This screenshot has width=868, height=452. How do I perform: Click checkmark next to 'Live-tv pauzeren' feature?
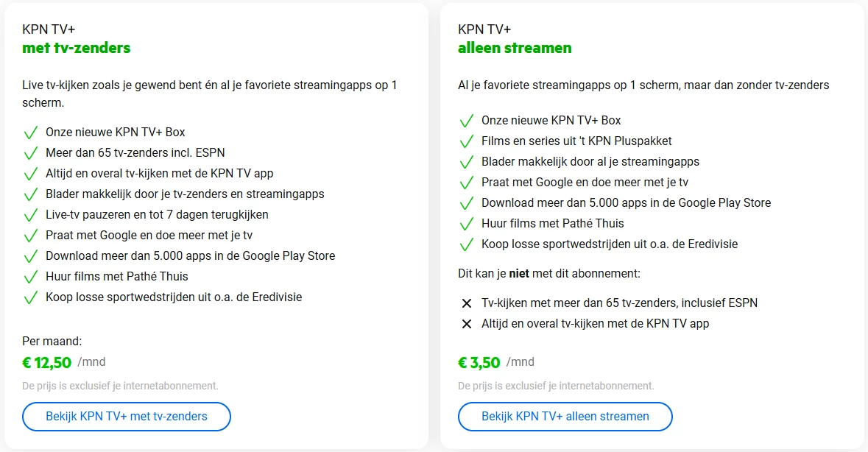(30, 216)
